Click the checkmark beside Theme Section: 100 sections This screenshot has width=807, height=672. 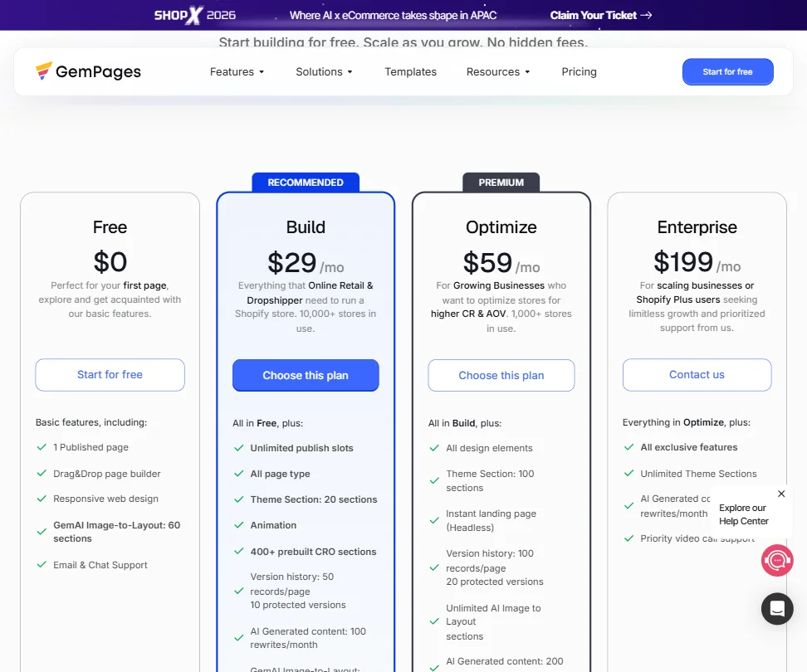(x=434, y=480)
